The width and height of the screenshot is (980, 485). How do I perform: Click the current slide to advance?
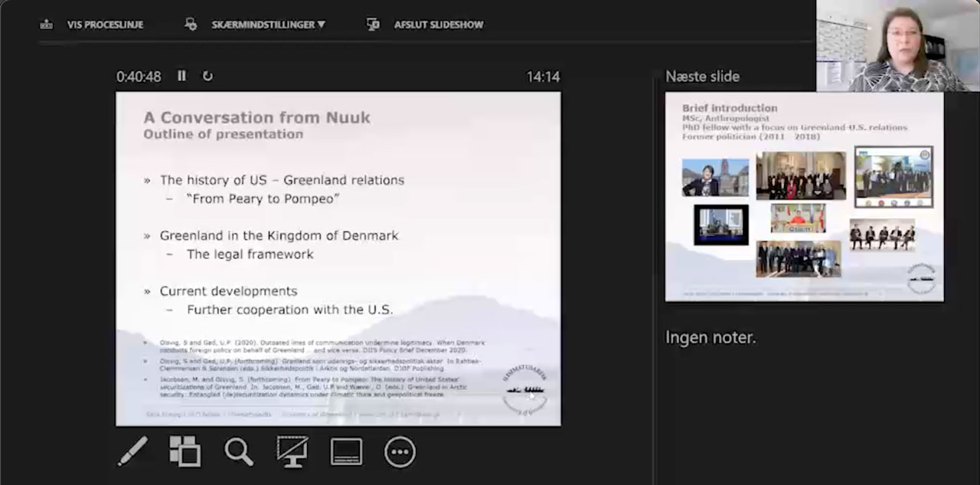338,258
